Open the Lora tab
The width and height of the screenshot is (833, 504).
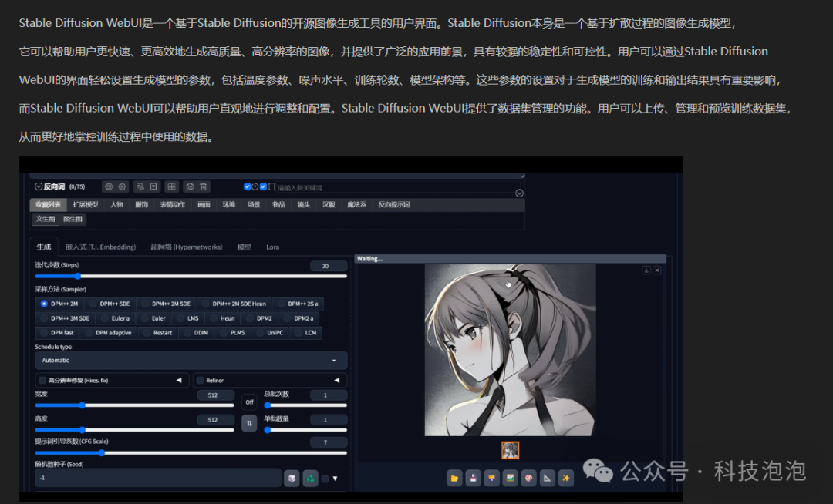pyautogui.click(x=272, y=247)
